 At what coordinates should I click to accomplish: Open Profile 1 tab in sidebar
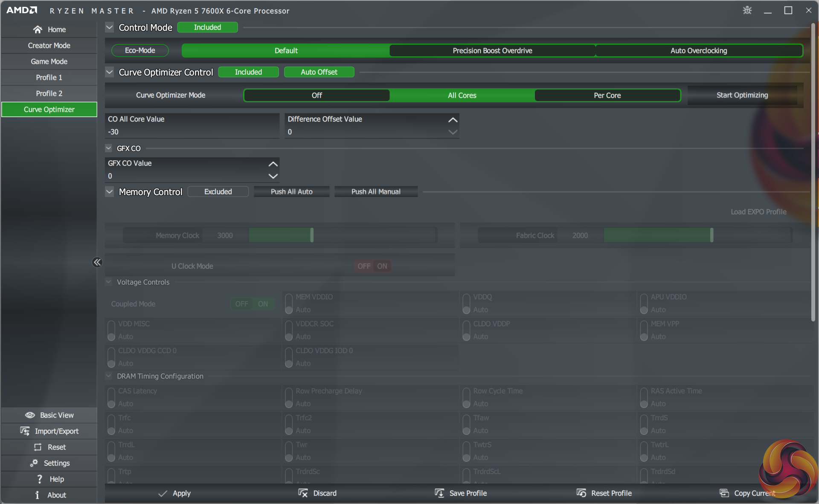tap(49, 77)
